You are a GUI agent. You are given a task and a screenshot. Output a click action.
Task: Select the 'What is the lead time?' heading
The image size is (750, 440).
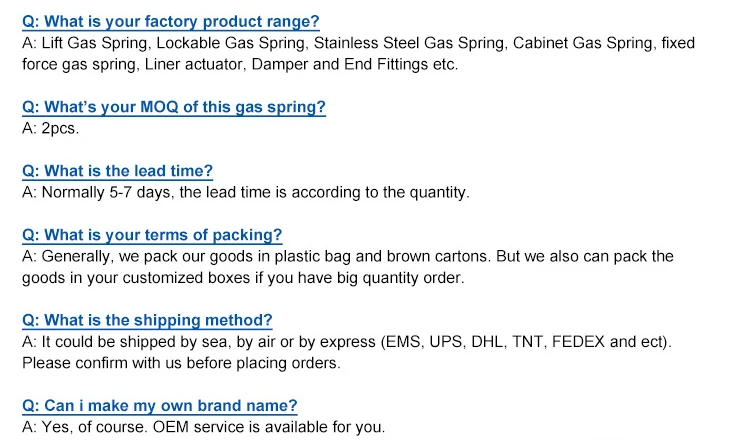point(117,172)
